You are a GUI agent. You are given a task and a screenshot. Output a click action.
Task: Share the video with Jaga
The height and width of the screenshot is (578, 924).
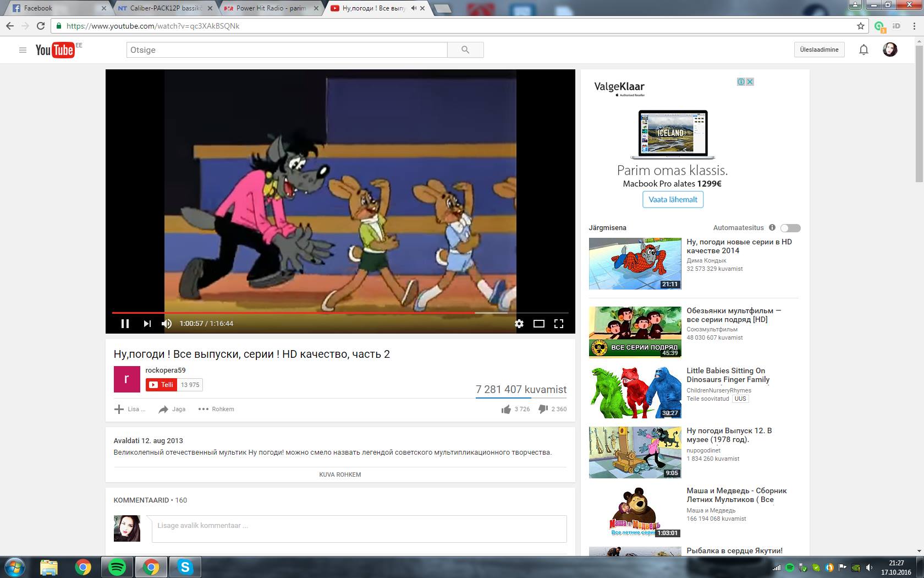tap(172, 409)
